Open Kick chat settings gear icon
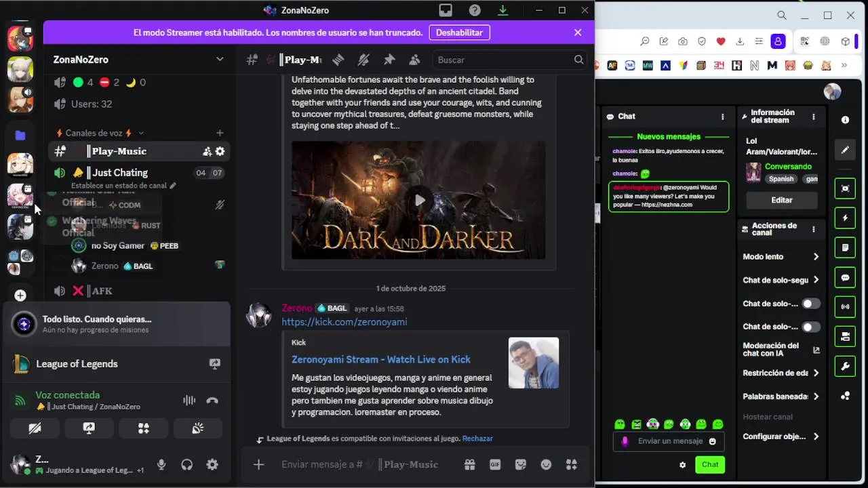 pyautogui.click(x=682, y=465)
